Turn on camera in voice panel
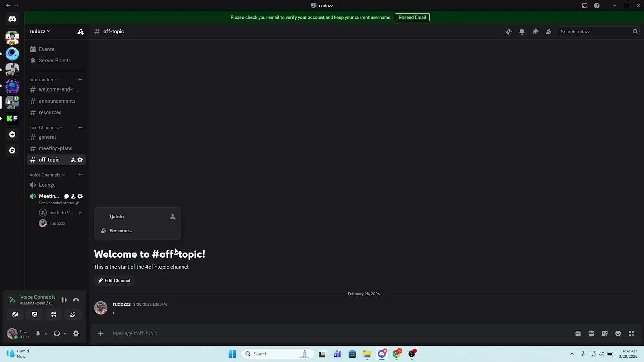 point(15,314)
